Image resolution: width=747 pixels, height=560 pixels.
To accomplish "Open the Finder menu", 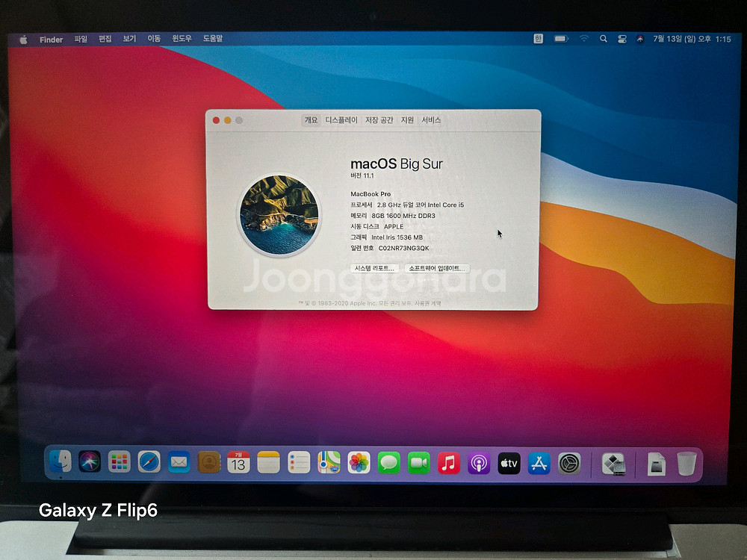I will coord(51,40).
